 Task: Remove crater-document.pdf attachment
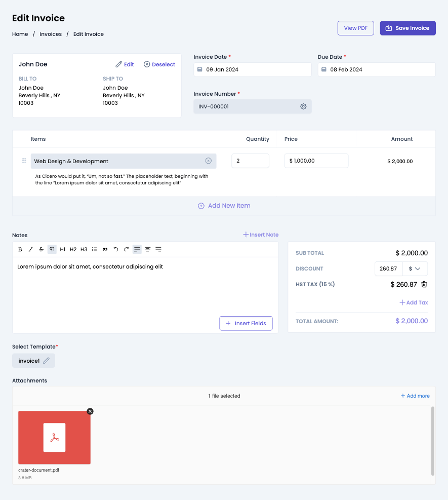pyautogui.click(x=90, y=411)
